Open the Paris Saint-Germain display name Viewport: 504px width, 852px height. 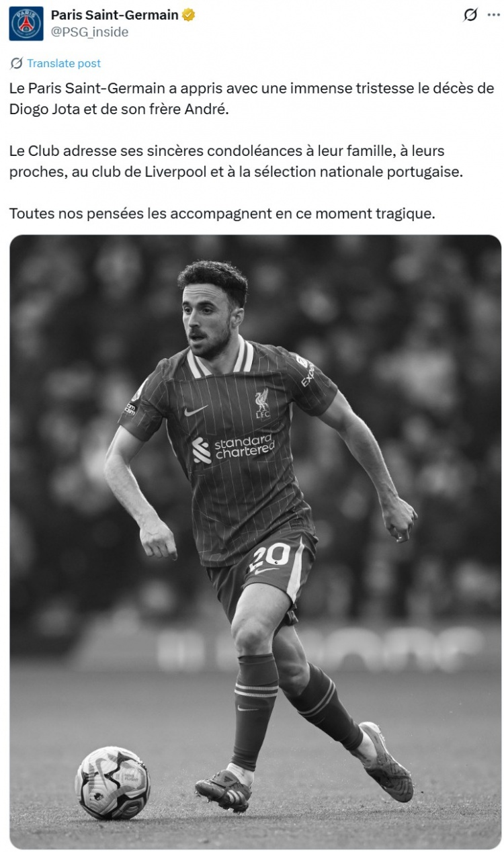[x=115, y=15]
